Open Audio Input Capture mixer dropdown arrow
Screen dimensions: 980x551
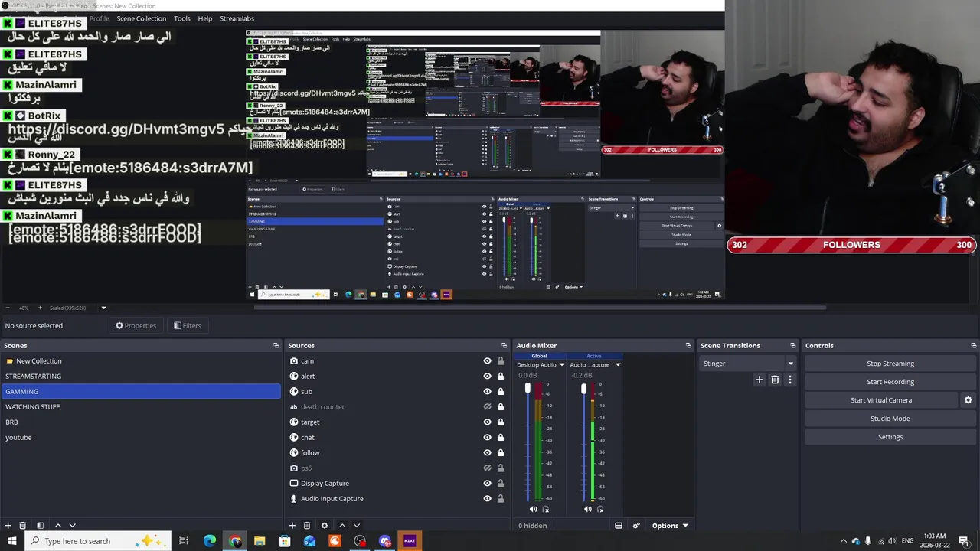click(x=618, y=365)
